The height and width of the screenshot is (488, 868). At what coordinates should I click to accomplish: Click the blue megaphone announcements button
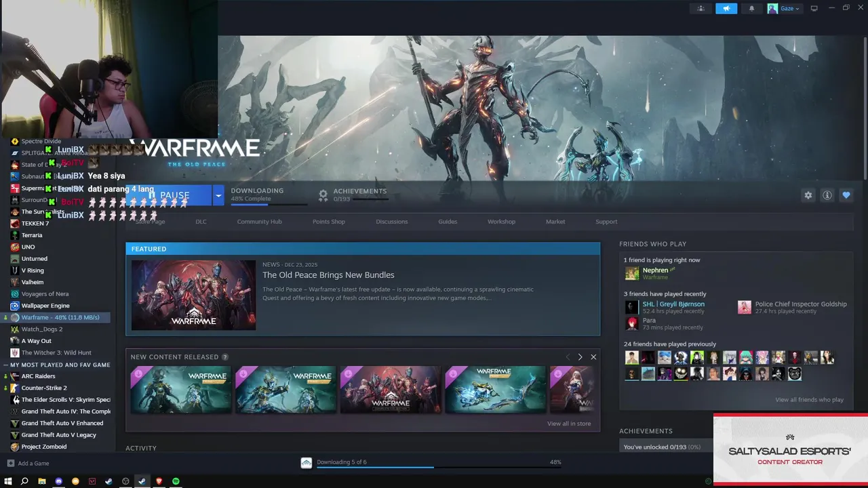pyautogui.click(x=726, y=8)
